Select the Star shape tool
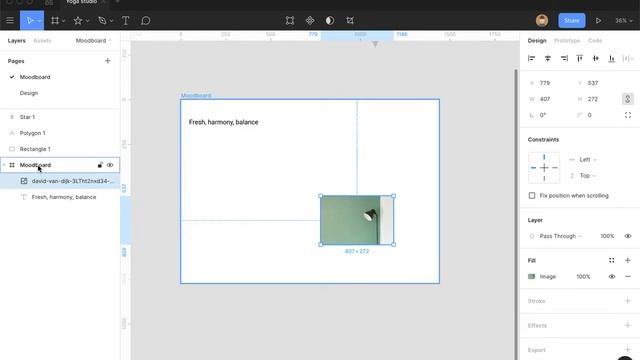Screen dimensions: 640x360 (78, 20)
